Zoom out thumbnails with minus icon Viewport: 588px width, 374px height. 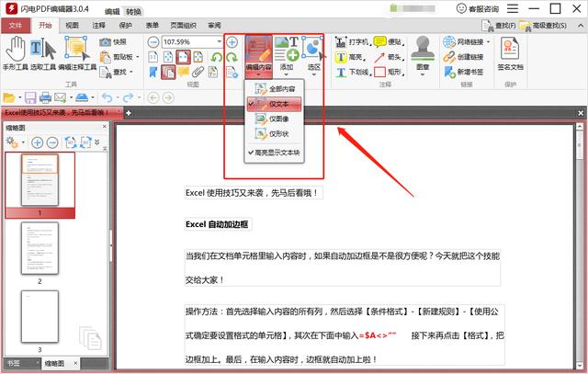pos(52,142)
